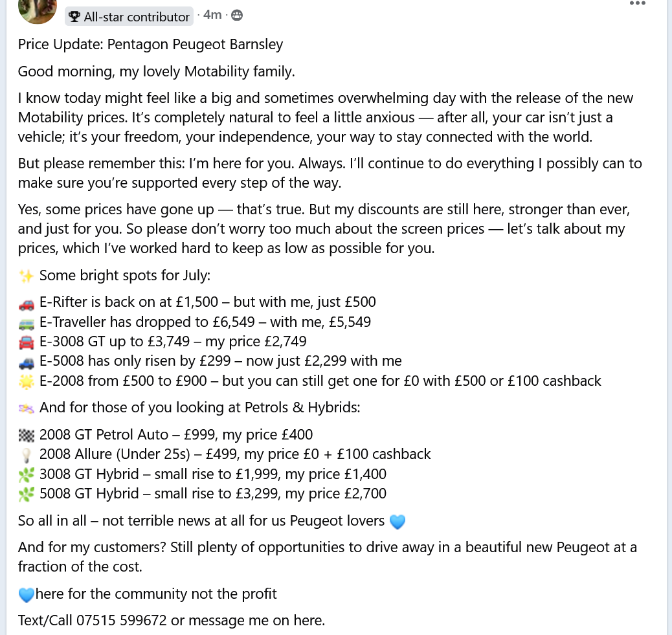The width and height of the screenshot is (672, 635).
Task: Click the checkered flag emoji beside 2008 GT
Action: (x=27, y=436)
